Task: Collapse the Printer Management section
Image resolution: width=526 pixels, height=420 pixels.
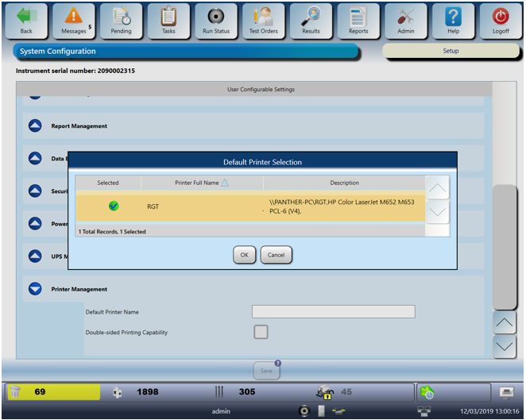Action: pos(35,289)
